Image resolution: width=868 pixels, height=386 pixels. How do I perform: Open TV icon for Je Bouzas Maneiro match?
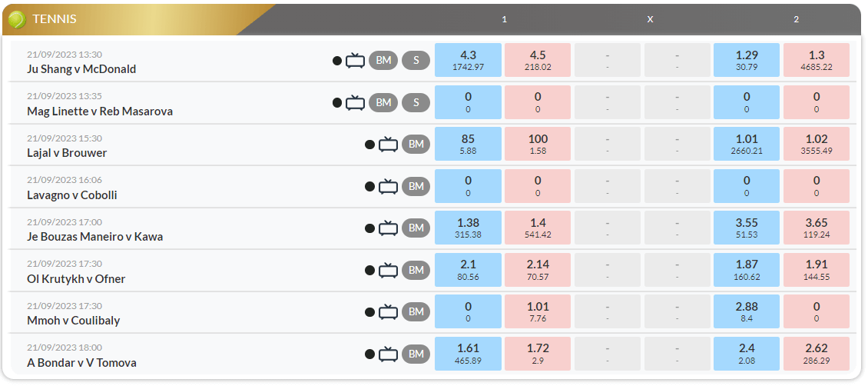point(388,228)
